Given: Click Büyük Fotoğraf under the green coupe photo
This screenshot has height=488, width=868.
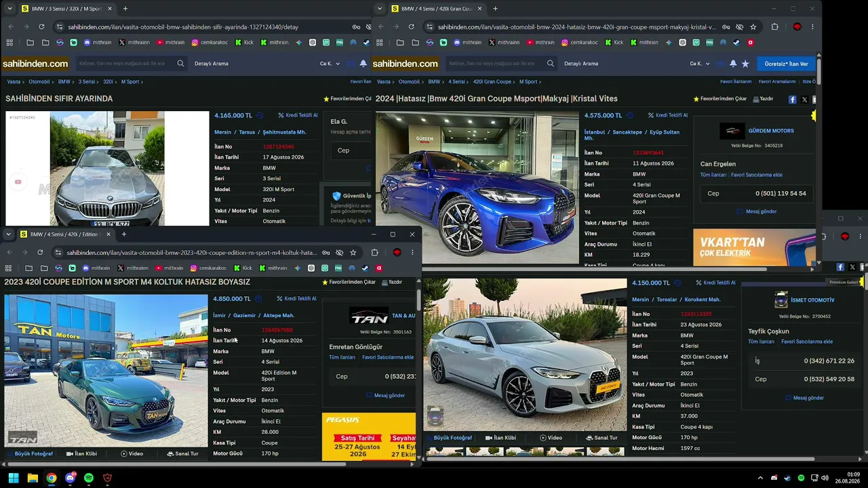Looking at the screenshot, I should click(30, 453).
